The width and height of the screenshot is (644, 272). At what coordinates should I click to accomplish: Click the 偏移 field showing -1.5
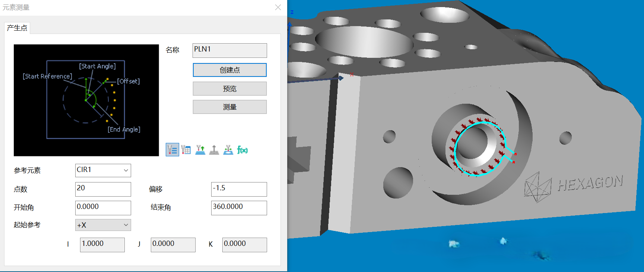[239, 189]
